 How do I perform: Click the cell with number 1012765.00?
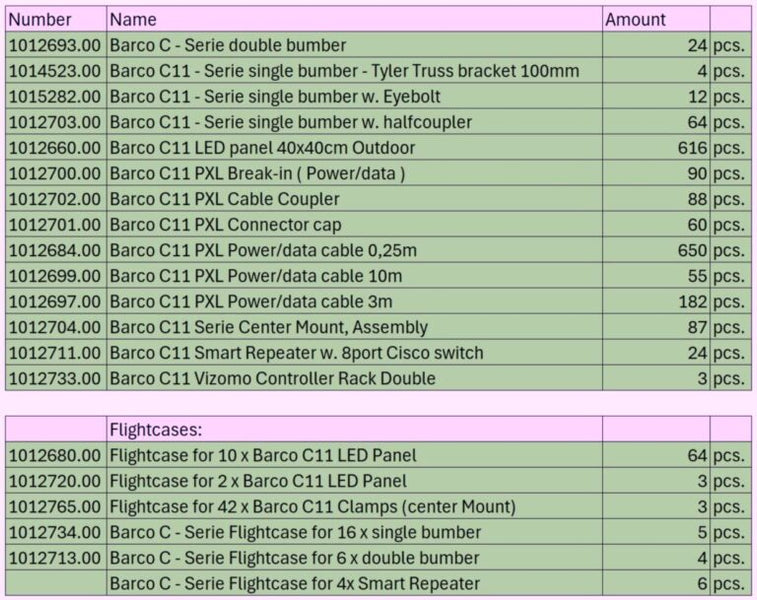point(56,506)
